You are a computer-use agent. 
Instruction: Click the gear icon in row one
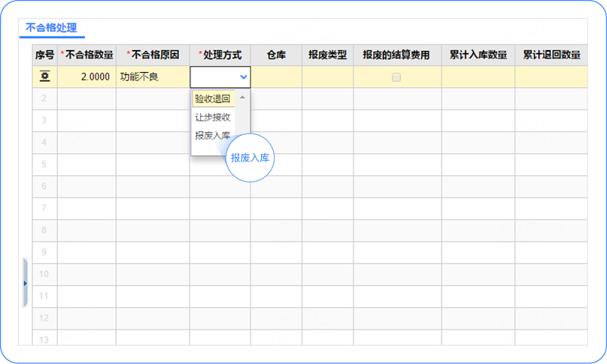[x=45, y=77]
